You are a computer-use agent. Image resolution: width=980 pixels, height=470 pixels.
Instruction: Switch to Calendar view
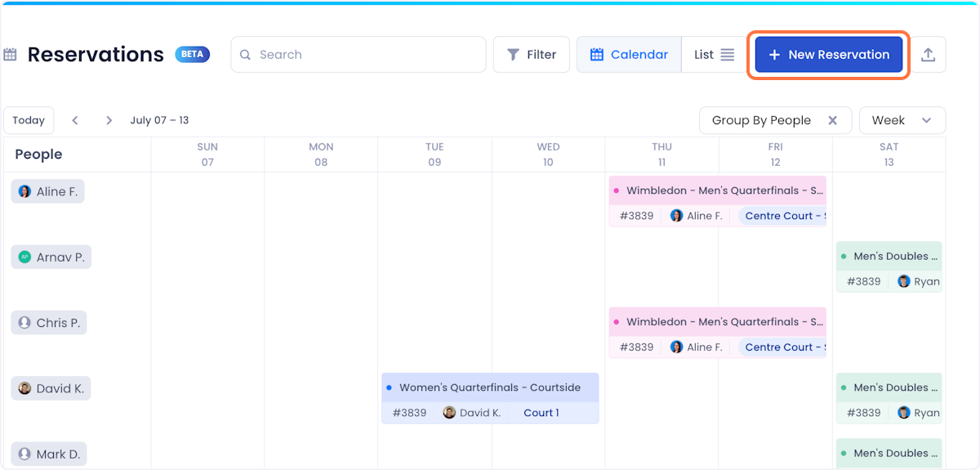click(x=629, y=55)
